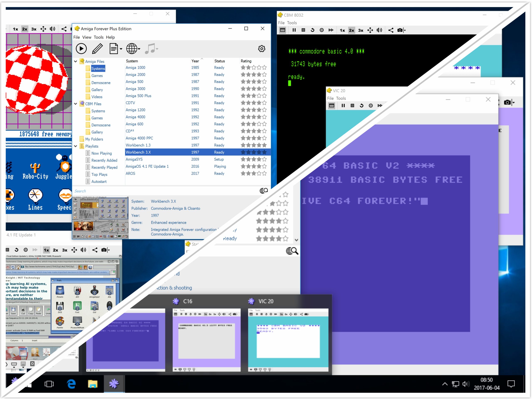
Task: Open File Explorer from the taskbar
Action: pyautogui.click(x=93, y=384)
